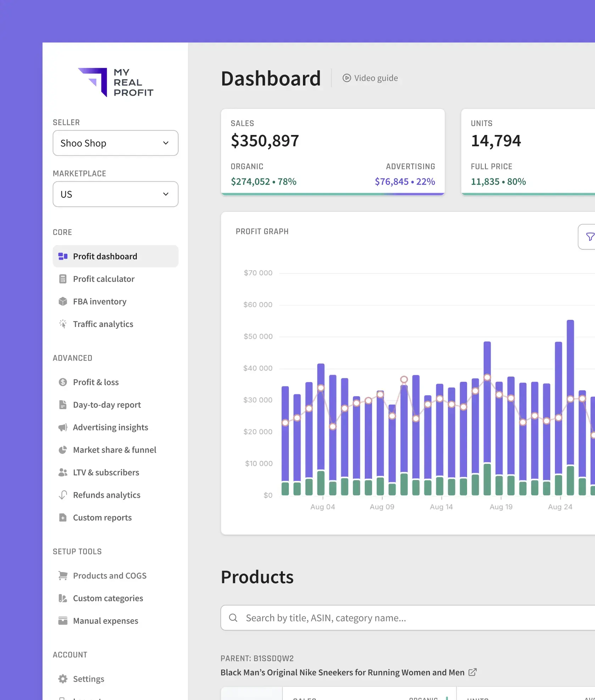Click the My Real Profit logo

tap(116, 83)
